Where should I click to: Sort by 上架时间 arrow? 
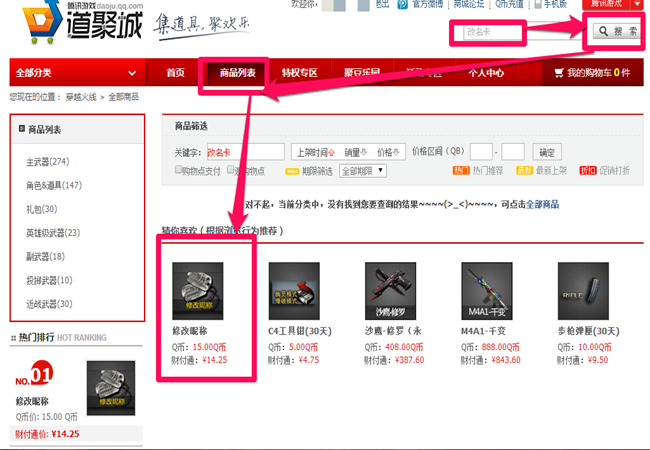(x=331, y=153)
